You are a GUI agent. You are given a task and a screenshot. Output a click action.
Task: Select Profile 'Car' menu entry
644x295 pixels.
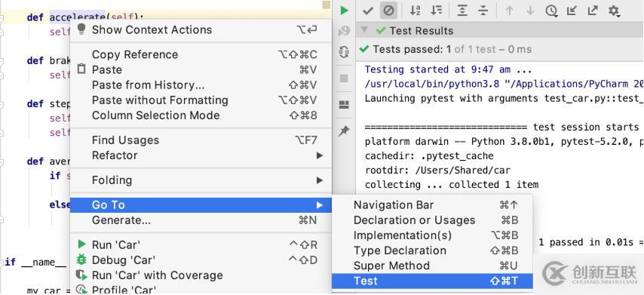[x=201, y=289]
